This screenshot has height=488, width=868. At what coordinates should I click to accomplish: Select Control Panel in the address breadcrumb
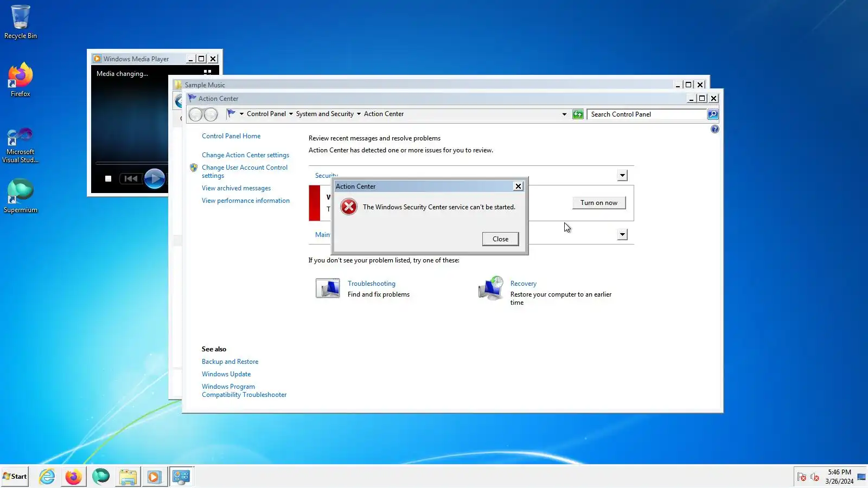(266, 114)
